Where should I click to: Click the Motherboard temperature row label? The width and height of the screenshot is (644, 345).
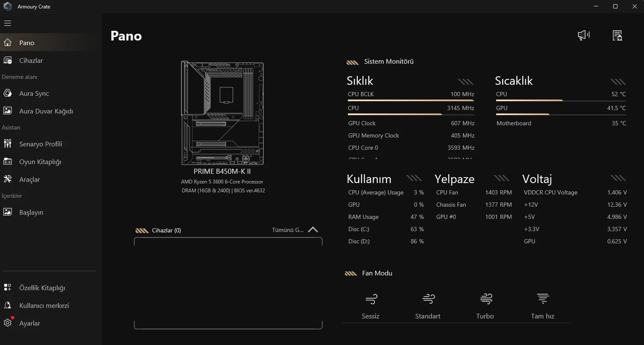pyautogui.click(x=514, y=123)
